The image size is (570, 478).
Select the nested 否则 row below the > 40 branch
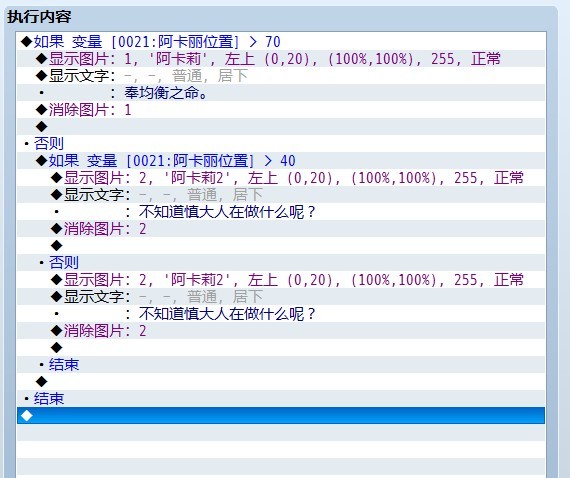(x=281, y=262)
